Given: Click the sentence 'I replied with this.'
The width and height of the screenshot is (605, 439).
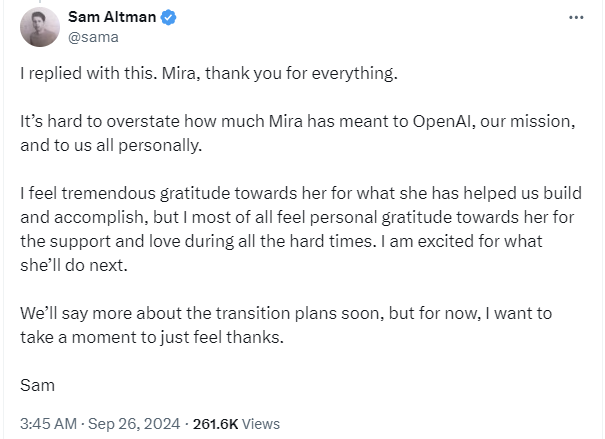Looking at the screenshot, I should coord(88,73).
